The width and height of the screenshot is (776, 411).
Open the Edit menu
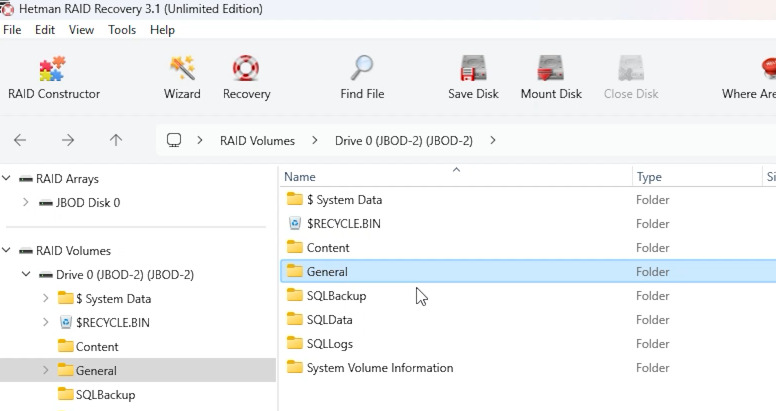pos(45,30)
